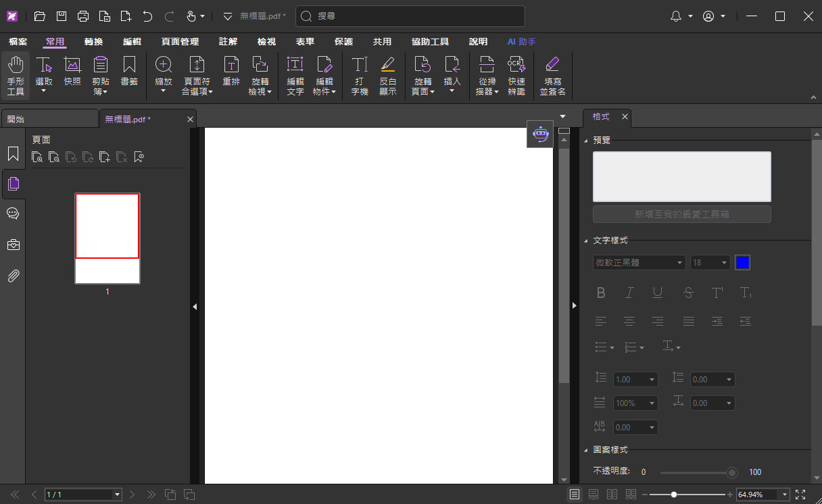Activate the 打字機 typewriter tool
822x504 pixels.
point(360,75)
